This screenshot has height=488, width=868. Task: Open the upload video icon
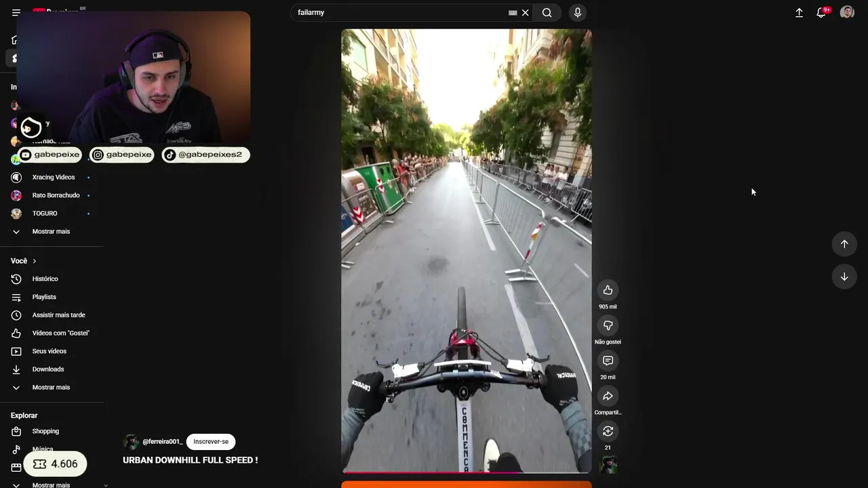click(799, 12)
